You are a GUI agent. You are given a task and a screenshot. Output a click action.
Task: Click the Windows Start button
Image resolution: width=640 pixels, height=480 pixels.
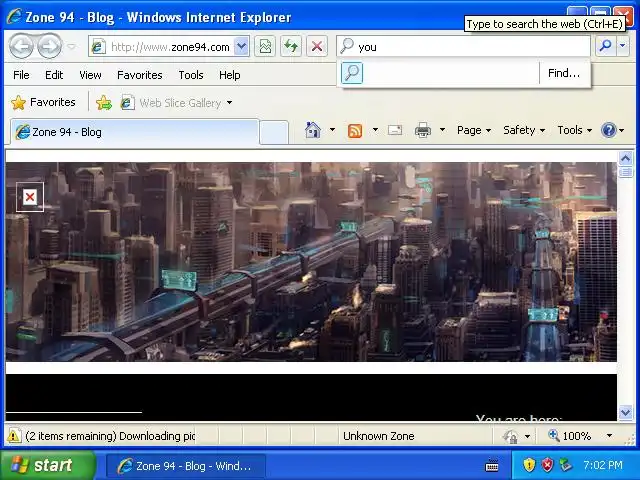48,465
